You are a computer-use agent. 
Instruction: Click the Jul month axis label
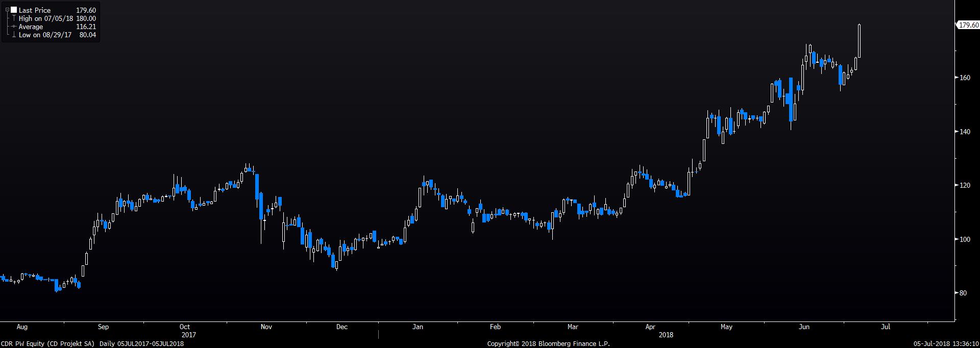coord(886,327)
